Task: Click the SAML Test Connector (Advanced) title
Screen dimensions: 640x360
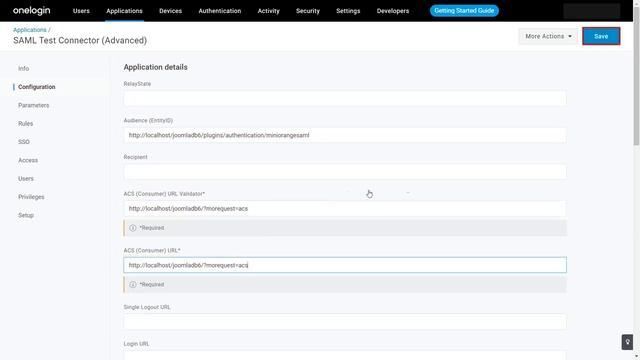Action: tap(80, 40)
